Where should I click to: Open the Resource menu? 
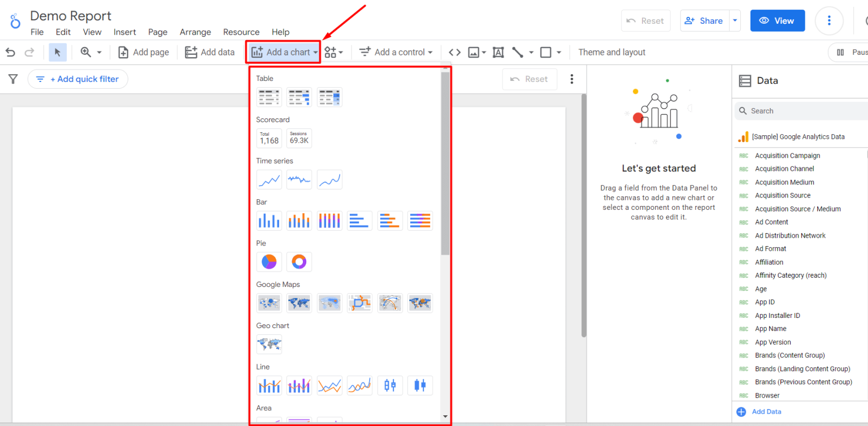[x=241, y=32]
